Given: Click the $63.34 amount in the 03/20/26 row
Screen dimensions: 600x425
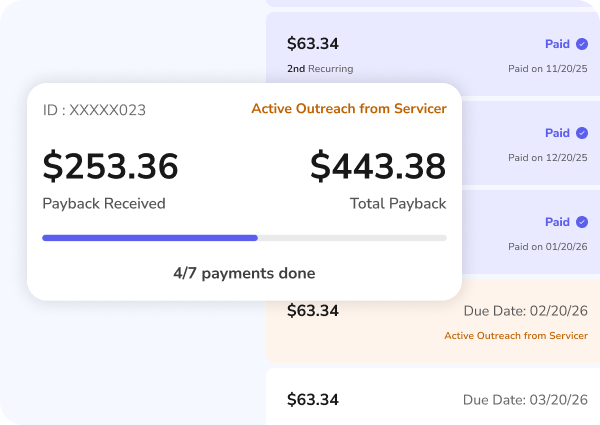Looking at the screenshot, I should click(x=312, y=400).
